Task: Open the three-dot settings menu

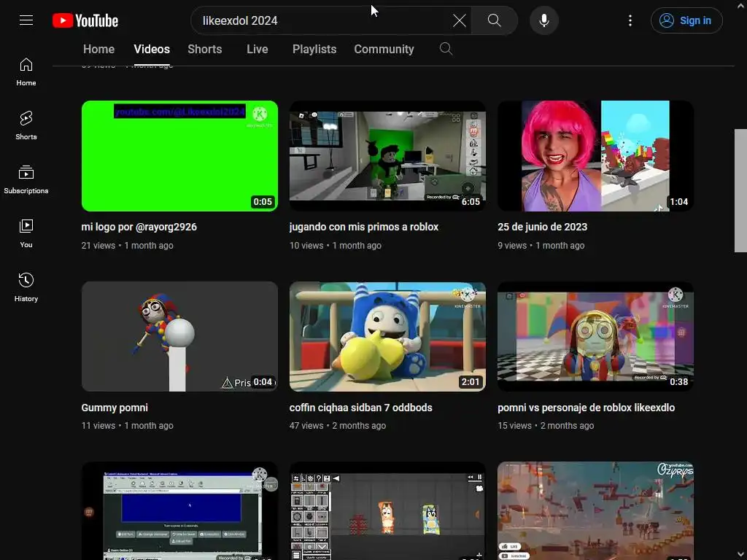Action: pos(630,20)
